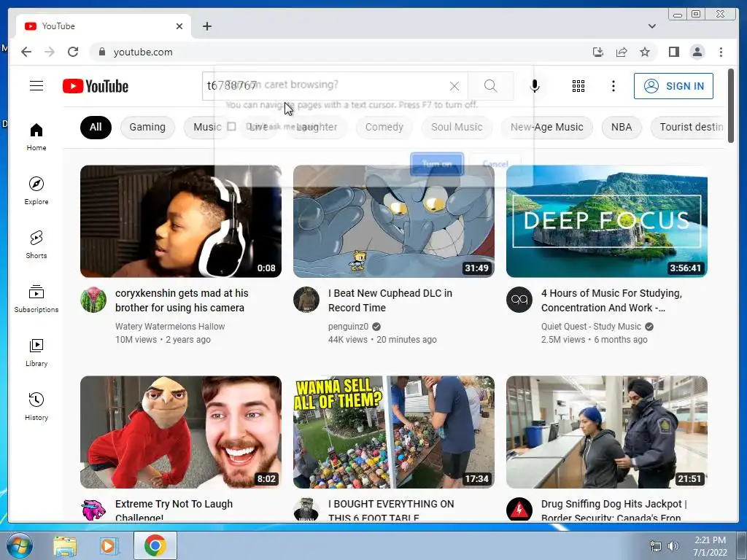Viewport: 747px width, 560px height.
Task: Select the Comedy filter chip
Action: [x=384, y=127]
